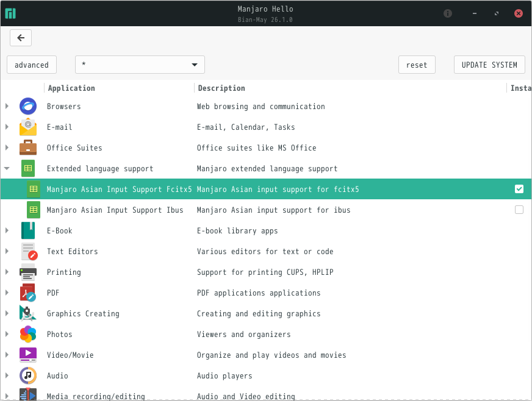Click 'Support for printing CUPS, HPLIP' text
532x401 pixels.
pos(265,272)
